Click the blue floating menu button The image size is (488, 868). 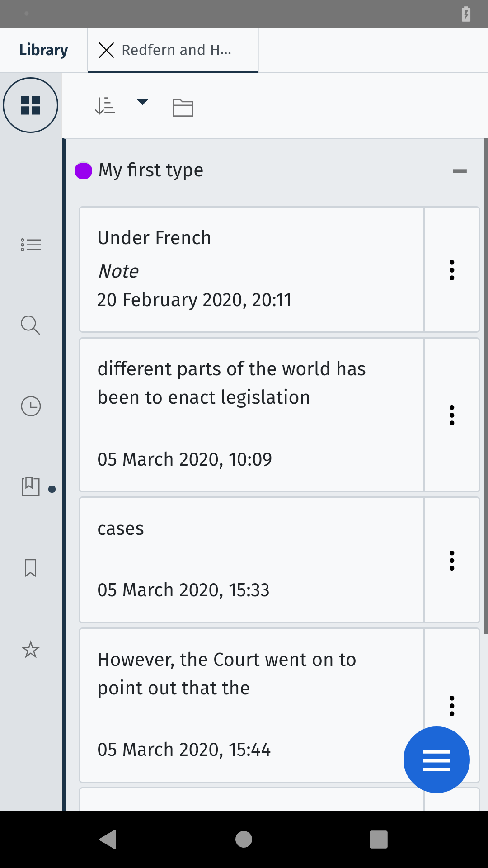click(x=436, y=759)
